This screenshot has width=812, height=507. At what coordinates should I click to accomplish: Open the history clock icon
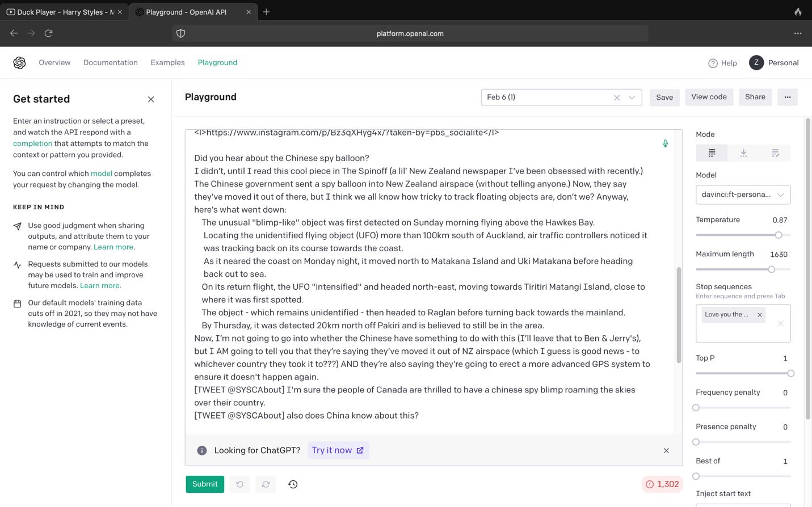click(293, 484)
